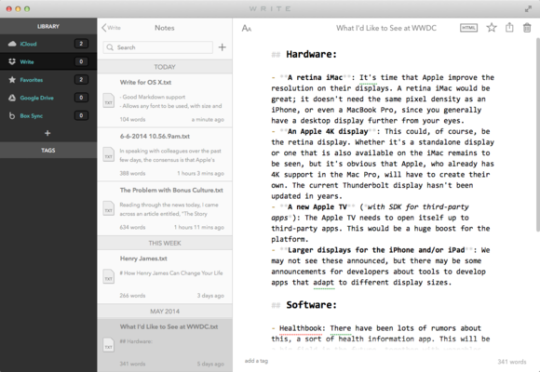The height and width of the screenshot is (372, 540).
Task: Click the add a tag field
Action: coord(256,361)
